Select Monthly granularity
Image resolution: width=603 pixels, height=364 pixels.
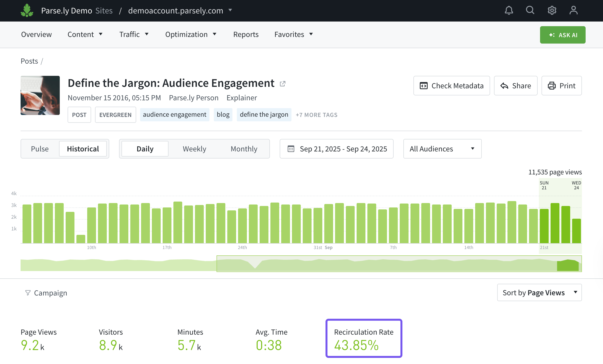pyautogui.click(x=244, y=149)
